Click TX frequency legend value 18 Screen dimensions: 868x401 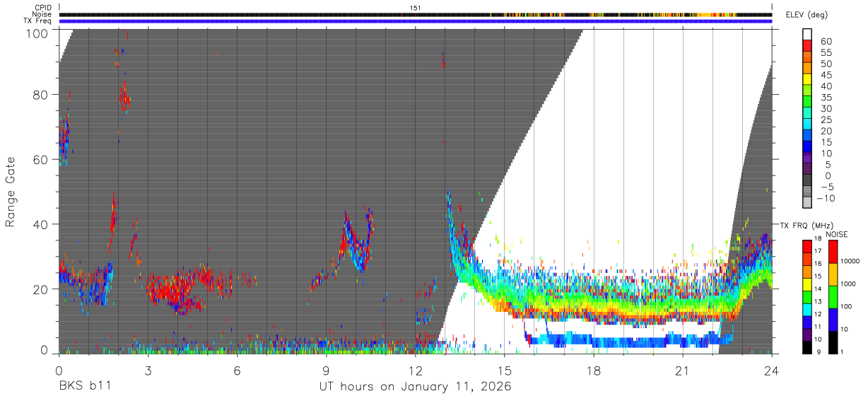coord(819,240)
